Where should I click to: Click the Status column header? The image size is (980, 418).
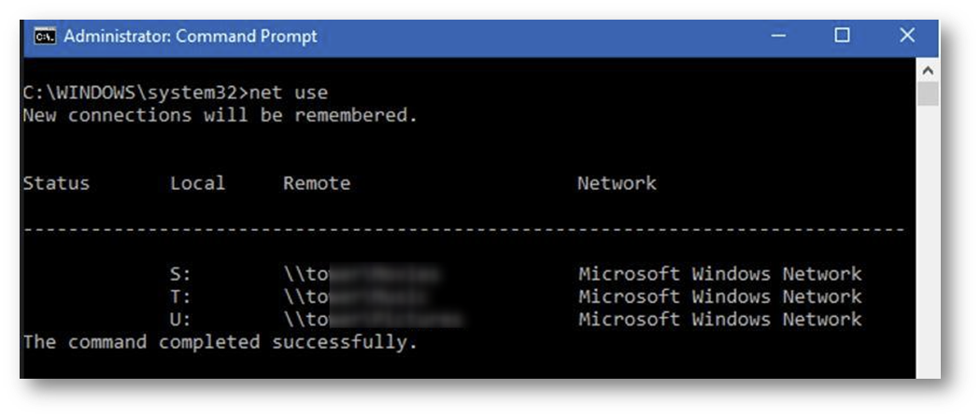(56, 183)
